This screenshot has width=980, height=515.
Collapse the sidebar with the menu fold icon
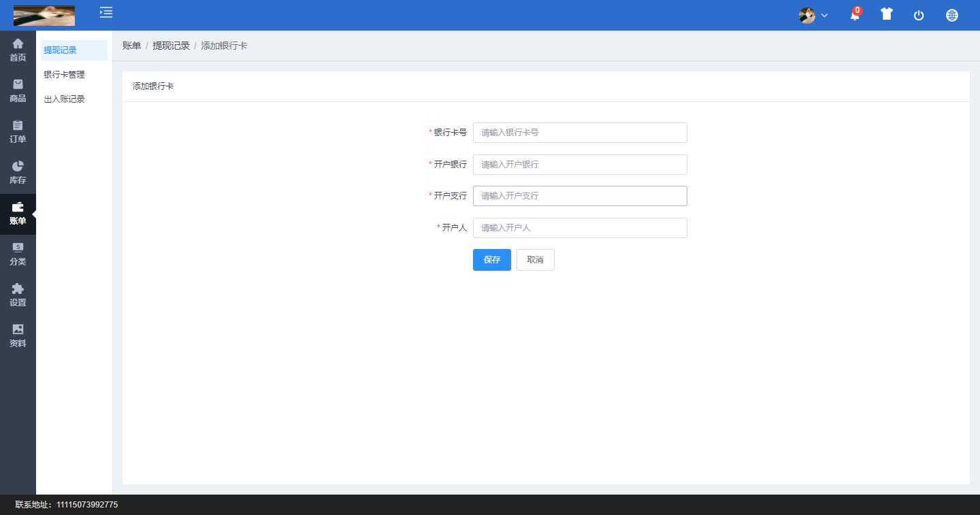click(106, 12)
